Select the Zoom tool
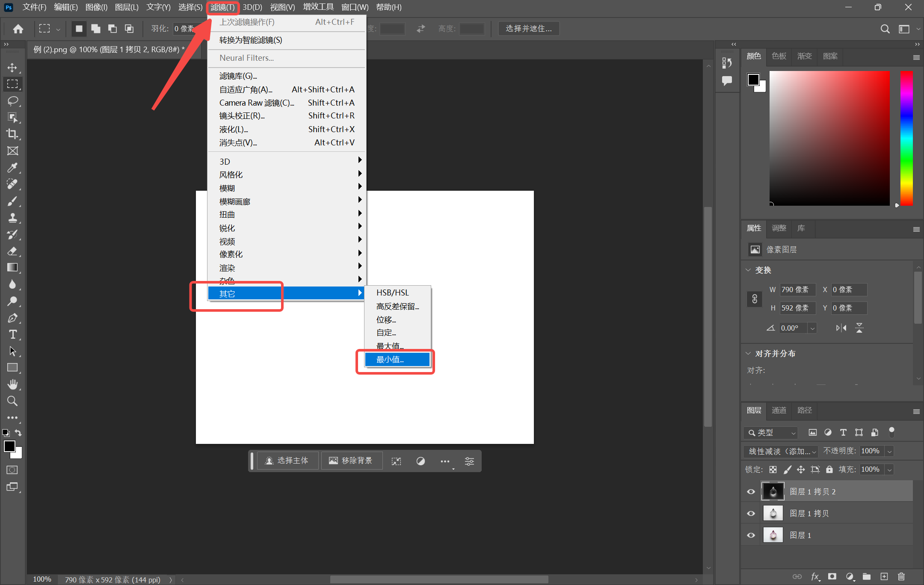Screen dimensions: 924x585 pos(12,401)
